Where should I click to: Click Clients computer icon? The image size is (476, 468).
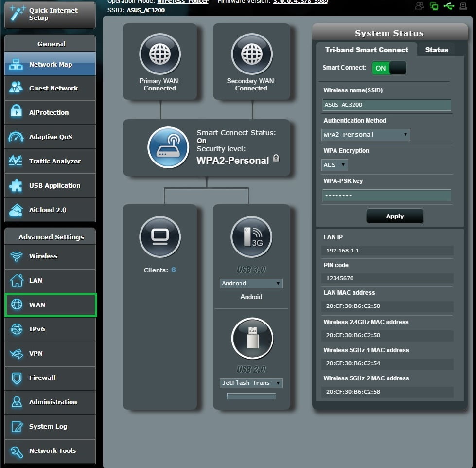point(160,237)
